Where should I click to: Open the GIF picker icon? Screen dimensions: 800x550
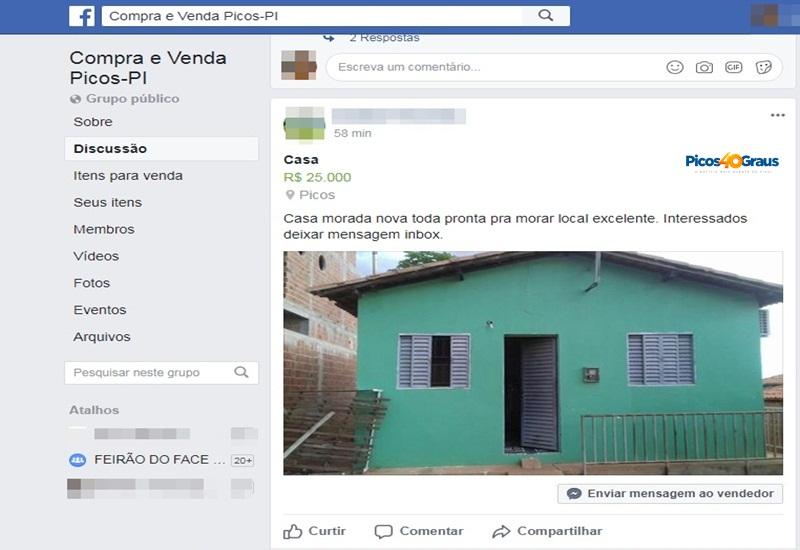pyautogui.click(x=734, y=67)
